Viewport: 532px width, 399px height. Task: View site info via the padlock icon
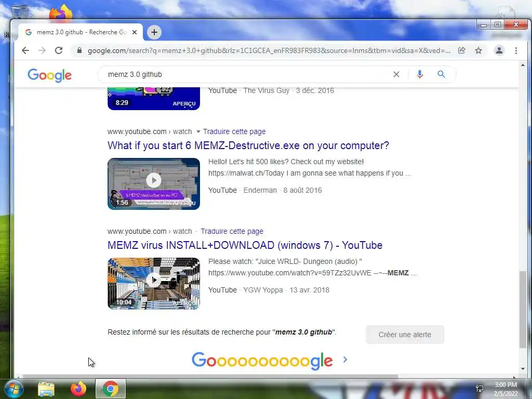point(79,50)
